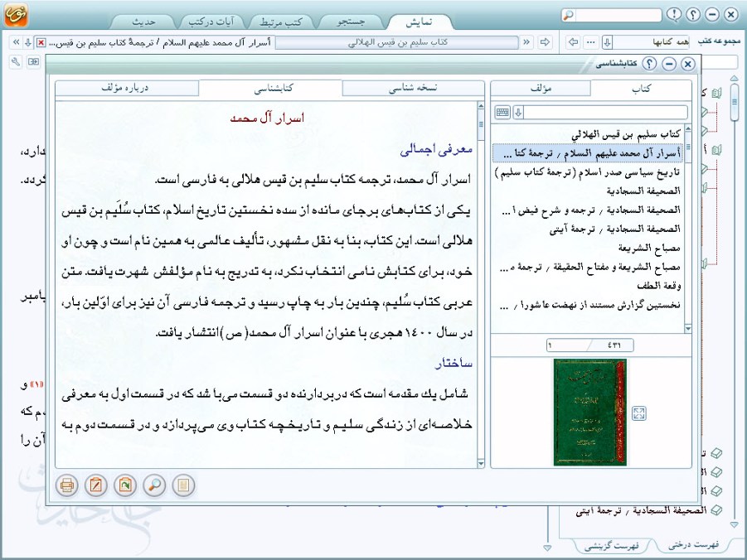Close the کتابشناسی dialog
The width and height of the screenshot is (747, 560).
(x=687, y=63)
